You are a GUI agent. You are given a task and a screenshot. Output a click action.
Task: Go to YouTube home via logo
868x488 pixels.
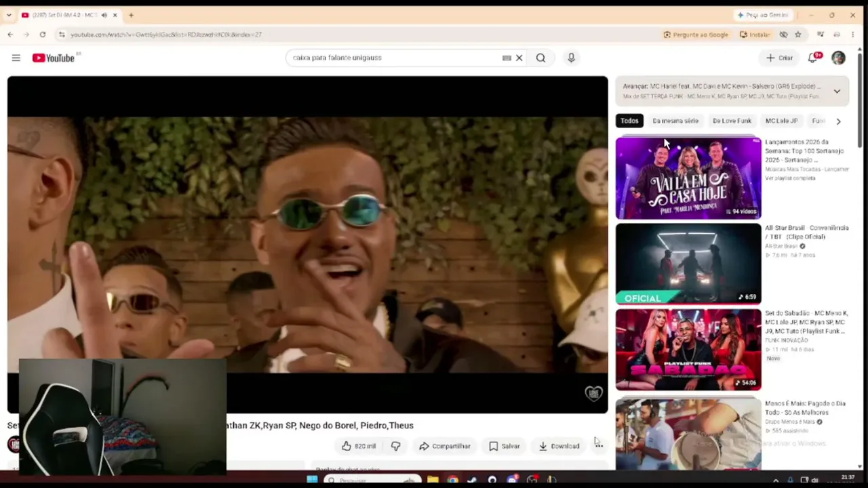[54, 58]
